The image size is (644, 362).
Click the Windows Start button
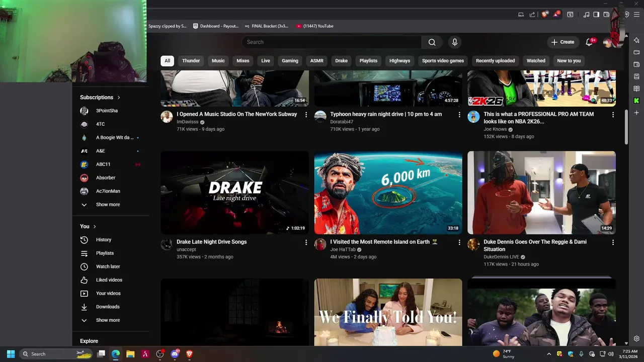pos(11,354)
